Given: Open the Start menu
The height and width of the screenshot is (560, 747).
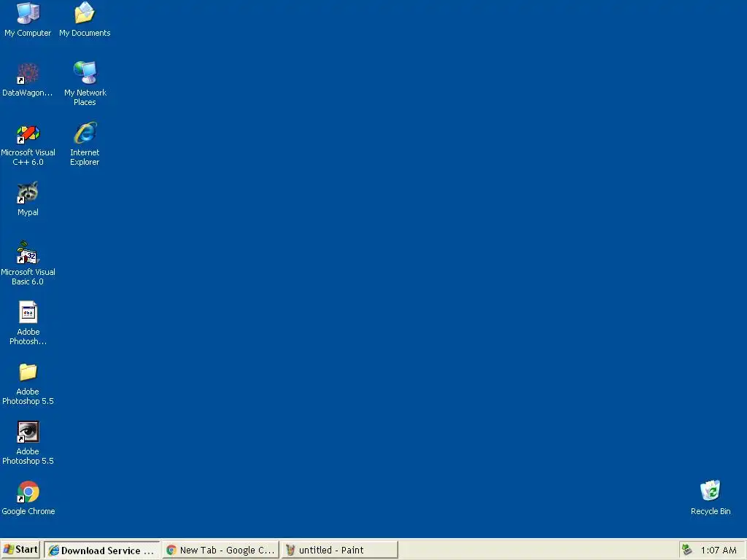Looking at the screenshot, I should [x=20, y=550].
